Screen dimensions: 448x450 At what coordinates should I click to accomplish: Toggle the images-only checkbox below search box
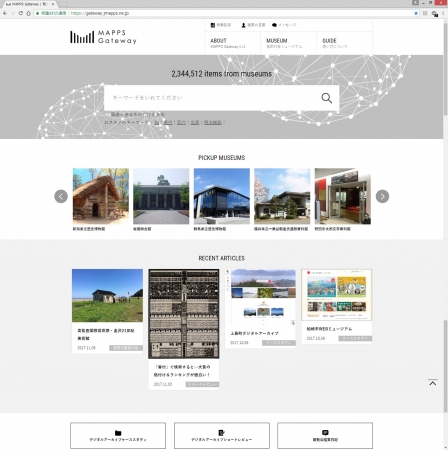pyautogui.click(x=107, y=114)
